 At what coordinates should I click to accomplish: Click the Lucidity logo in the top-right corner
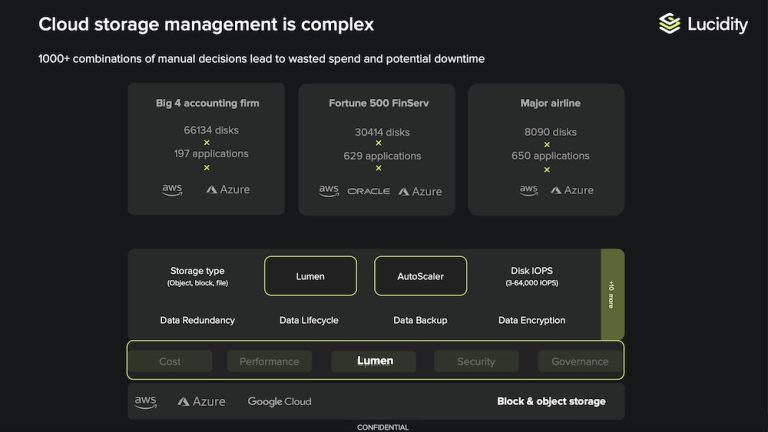pos(703,24)
